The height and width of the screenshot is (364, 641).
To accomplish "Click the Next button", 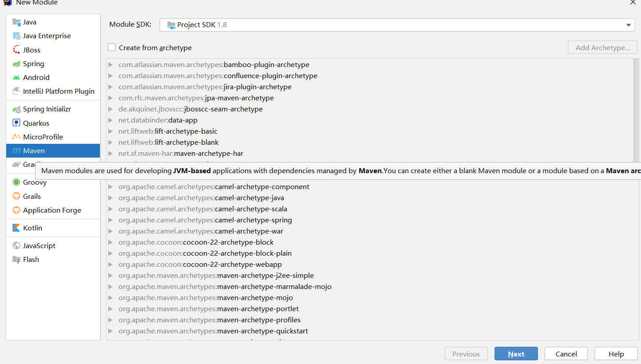I will click(x=516, y=354).
